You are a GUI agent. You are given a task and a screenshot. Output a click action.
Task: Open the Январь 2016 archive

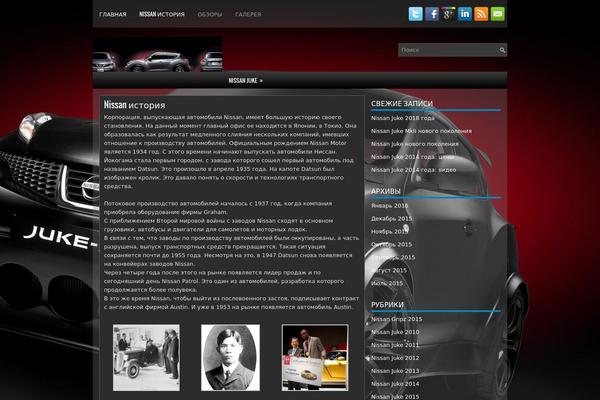[x=390, y=206]
